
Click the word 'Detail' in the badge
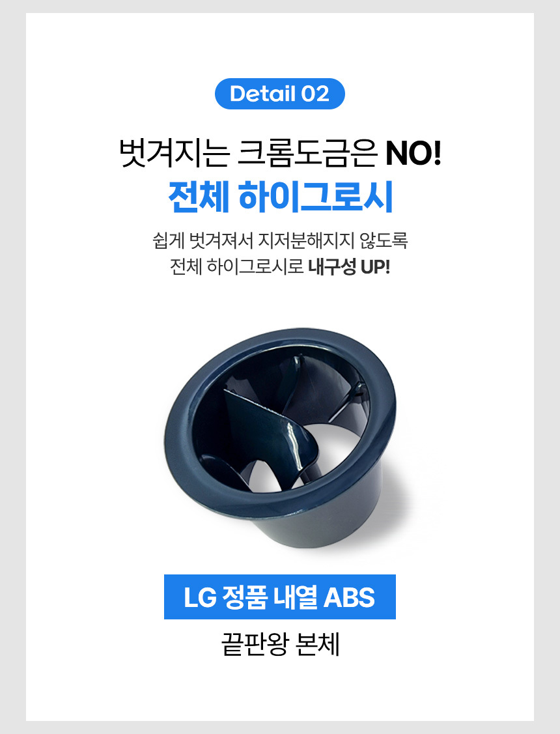coord(263,94)
